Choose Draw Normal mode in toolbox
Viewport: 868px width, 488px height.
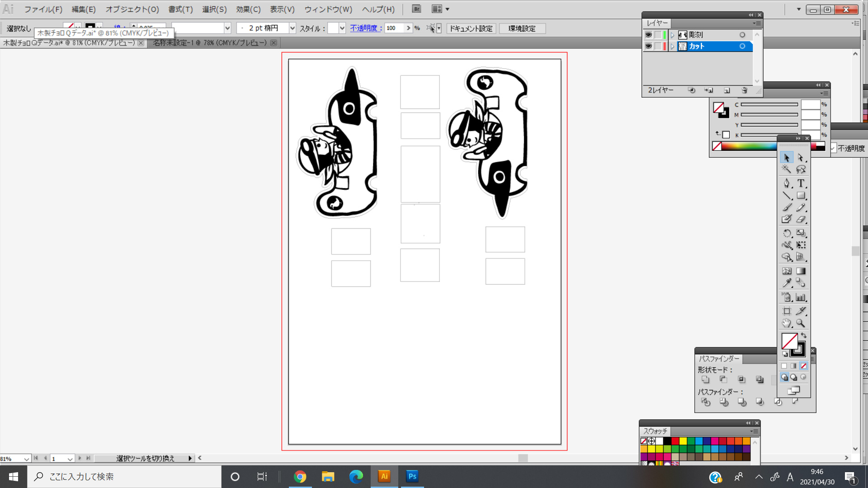tap(784, 377)
